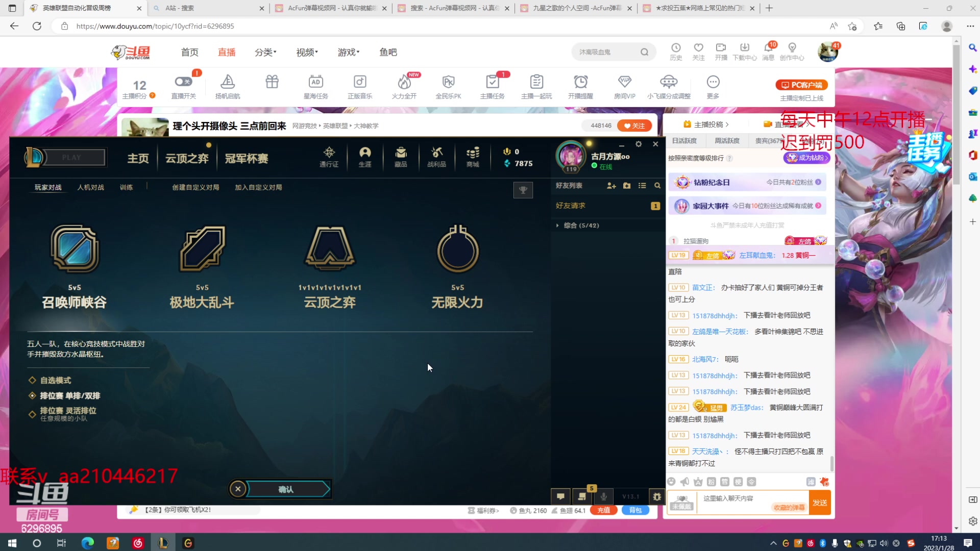Select 自选模式 queue option
Screen dimensions: 980x551
(x=50, y=381)
